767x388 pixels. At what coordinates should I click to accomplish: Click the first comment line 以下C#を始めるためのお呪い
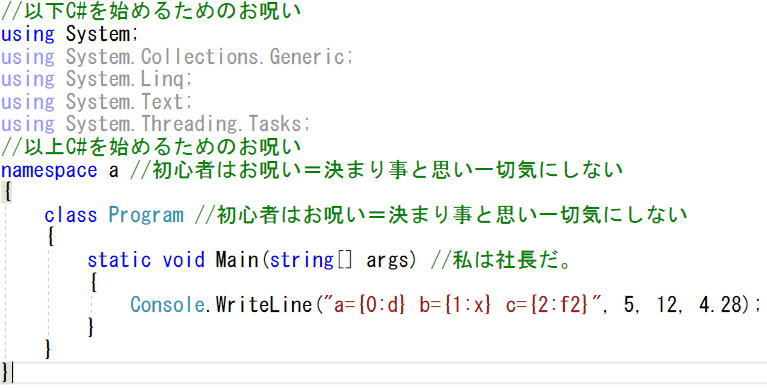tap(151, 11)
